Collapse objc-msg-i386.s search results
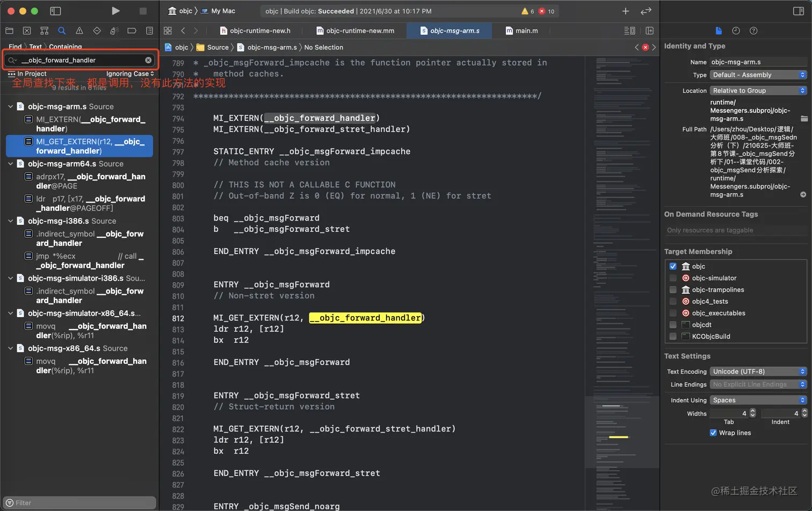This screenshot has height=511, width=812. [x=11, y=221]
